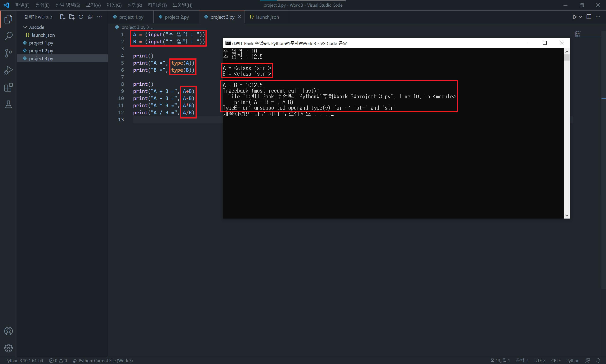Open project 1.py in file tree
Image resolution: width=606 pixels, height=364 pixels.
tap(41, 43)
